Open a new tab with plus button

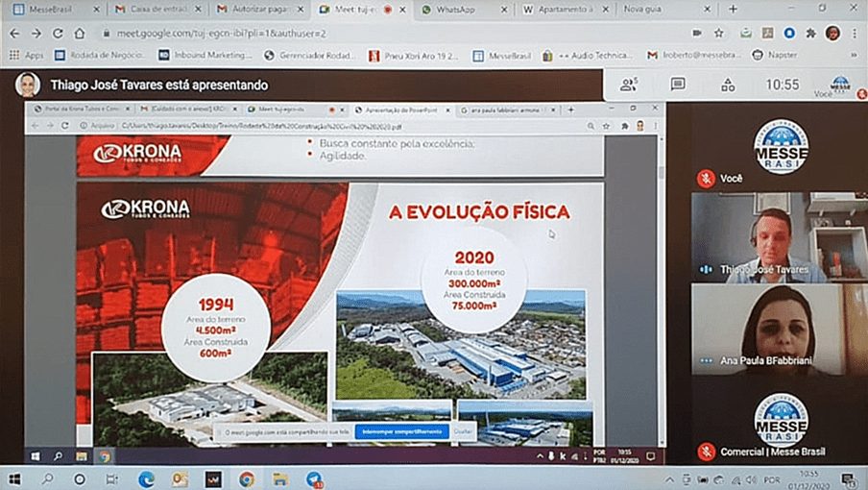point(733,10)
